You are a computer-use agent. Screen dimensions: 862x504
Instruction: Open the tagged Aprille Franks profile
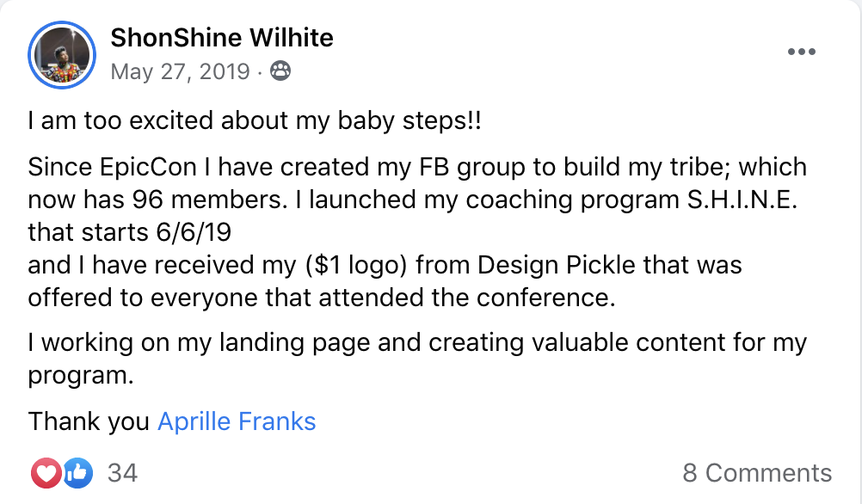click(237, 421)
